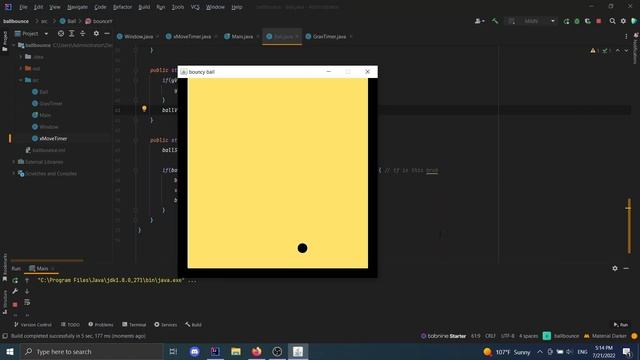Run with coverage from the top toolbar
This screenshot has height=360, width=640.
(588, 21)
